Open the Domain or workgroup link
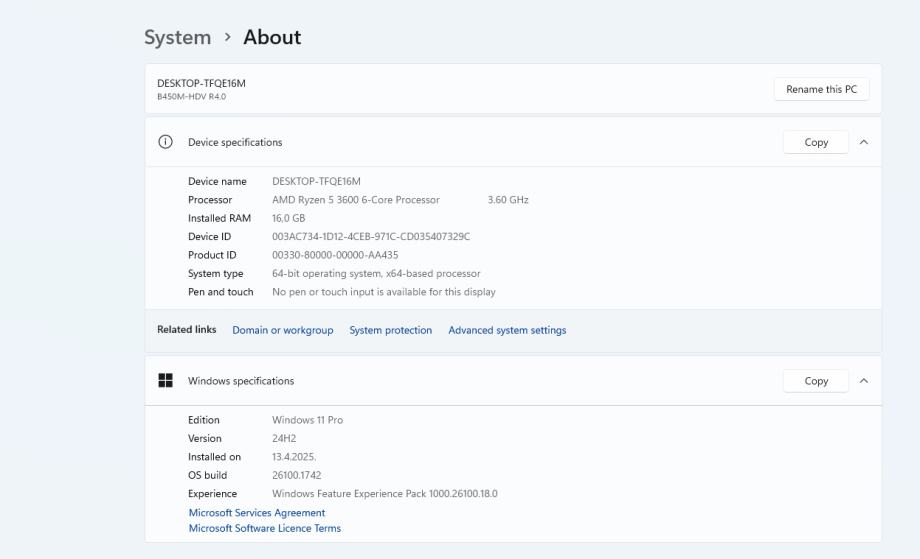 (283, 330)
